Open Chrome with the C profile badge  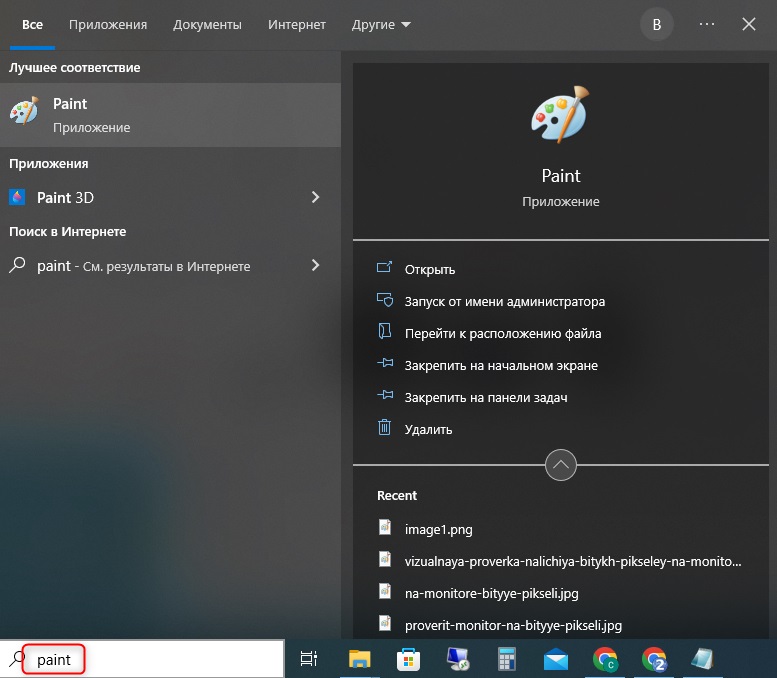click(x=605, y=659)
